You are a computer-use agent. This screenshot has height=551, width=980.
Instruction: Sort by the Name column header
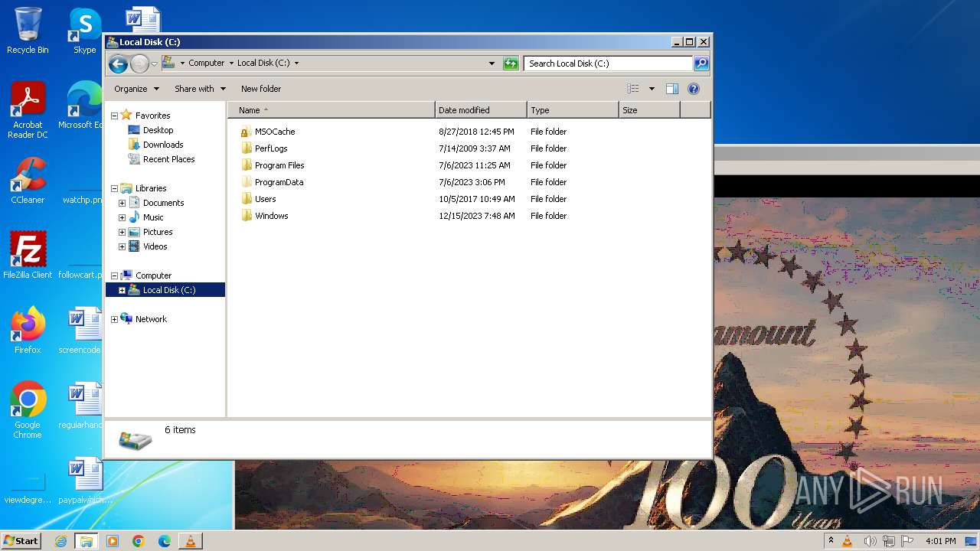(x=332, y=110)
